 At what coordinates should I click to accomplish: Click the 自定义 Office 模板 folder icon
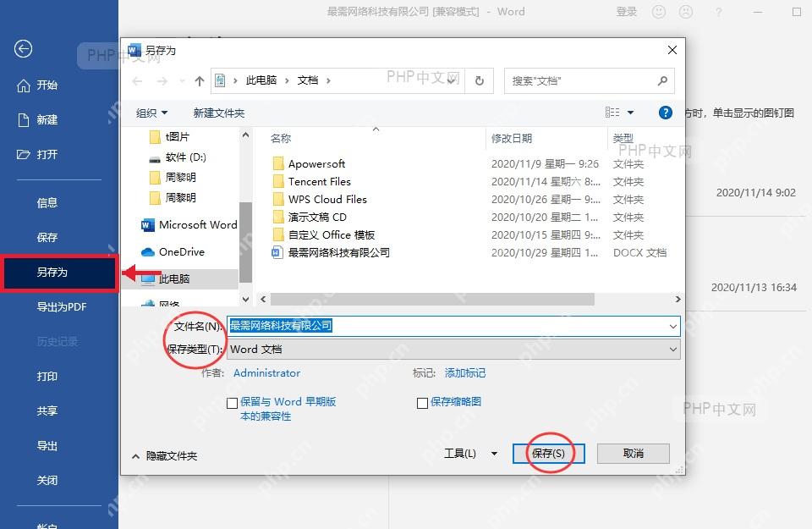278,234
